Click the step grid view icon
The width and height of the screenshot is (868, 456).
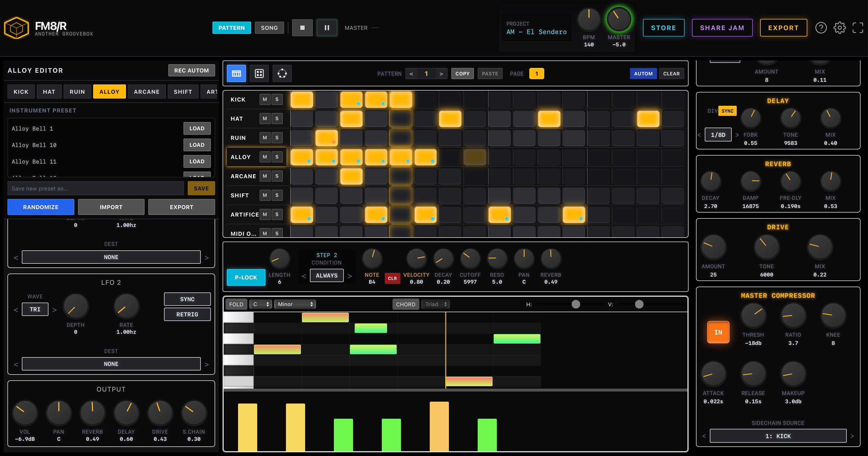pos(236,74)
